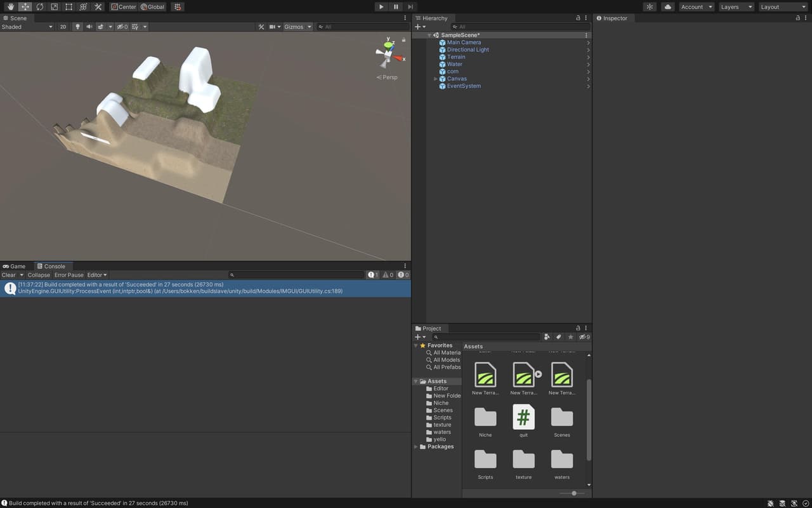Select the Hand tool
Screen dimensions: 812x508
tap(11, 7)
